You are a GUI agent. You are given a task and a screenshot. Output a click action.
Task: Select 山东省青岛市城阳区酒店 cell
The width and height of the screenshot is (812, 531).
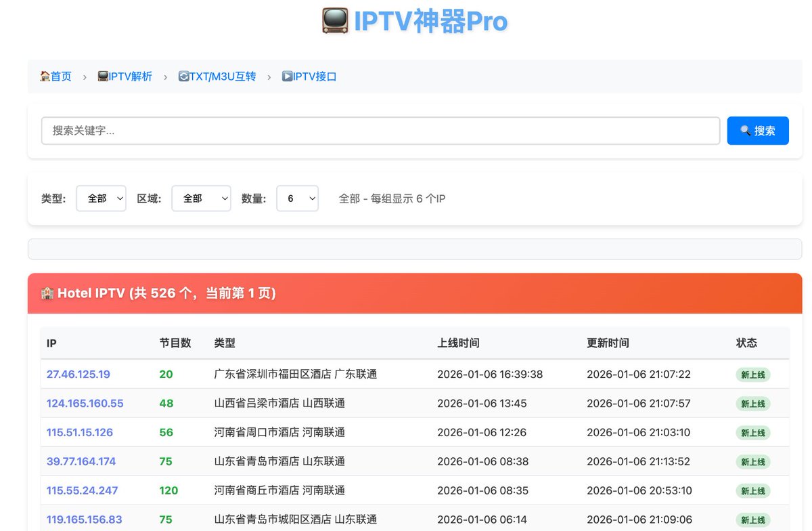295,519
